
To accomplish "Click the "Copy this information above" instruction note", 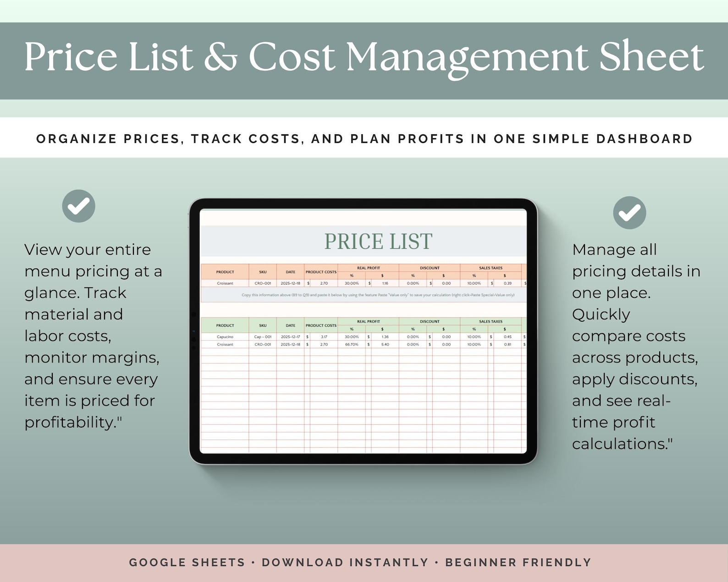I will 378,295.
